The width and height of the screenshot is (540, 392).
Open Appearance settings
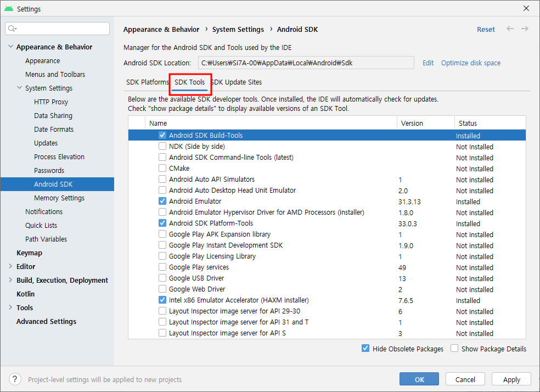click(x=42, y=60)
